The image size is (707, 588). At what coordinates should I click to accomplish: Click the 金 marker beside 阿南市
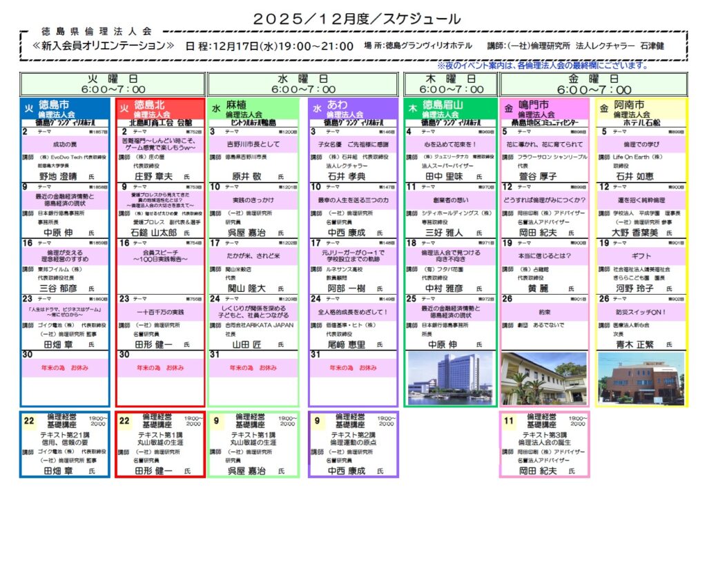pos(605,108)
